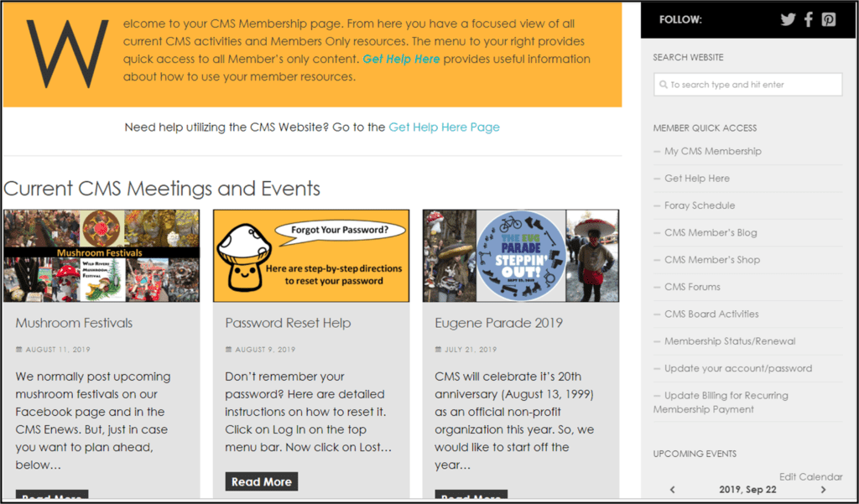Open My CMS Membership menu item
This screenshot has width=859, height=504.
pyautogui.click(x=713, y=151)
